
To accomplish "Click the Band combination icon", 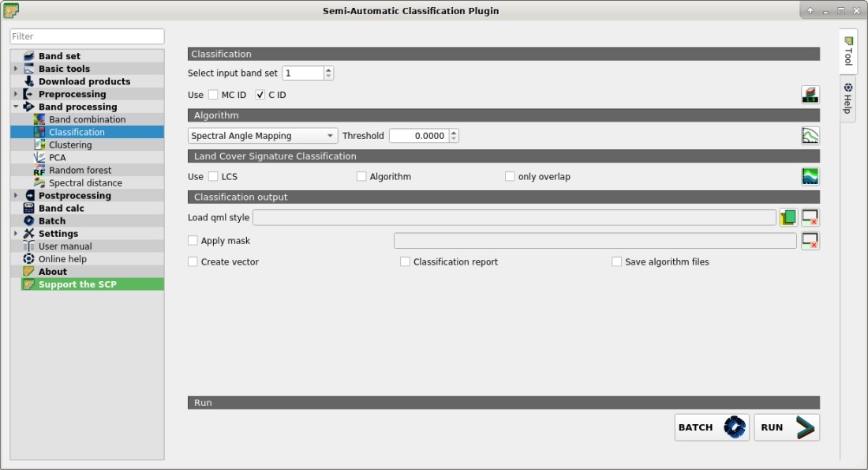I will pyautogui.click(x=39, y=120).
